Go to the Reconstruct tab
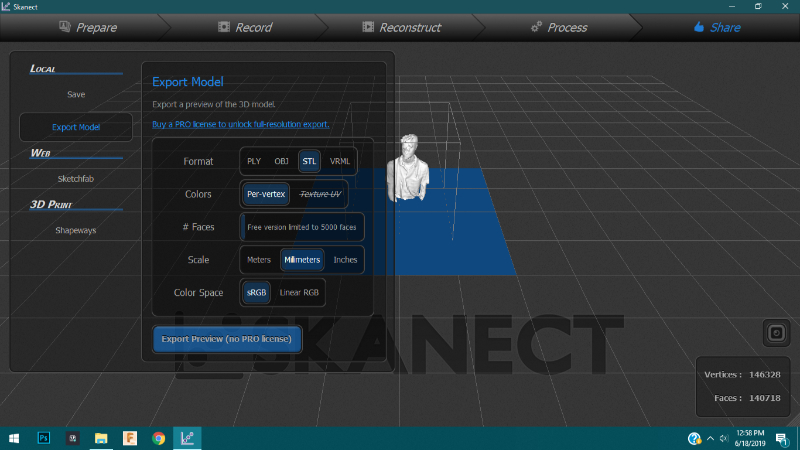Image resolution: width=800 pixels, height=450 pixels. [402, 27]
